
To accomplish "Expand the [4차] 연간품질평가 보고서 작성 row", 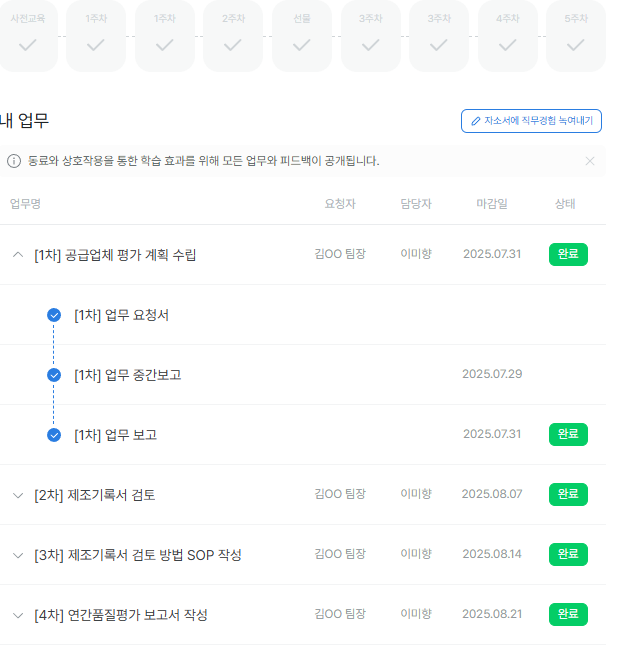I will pos(17,615).
